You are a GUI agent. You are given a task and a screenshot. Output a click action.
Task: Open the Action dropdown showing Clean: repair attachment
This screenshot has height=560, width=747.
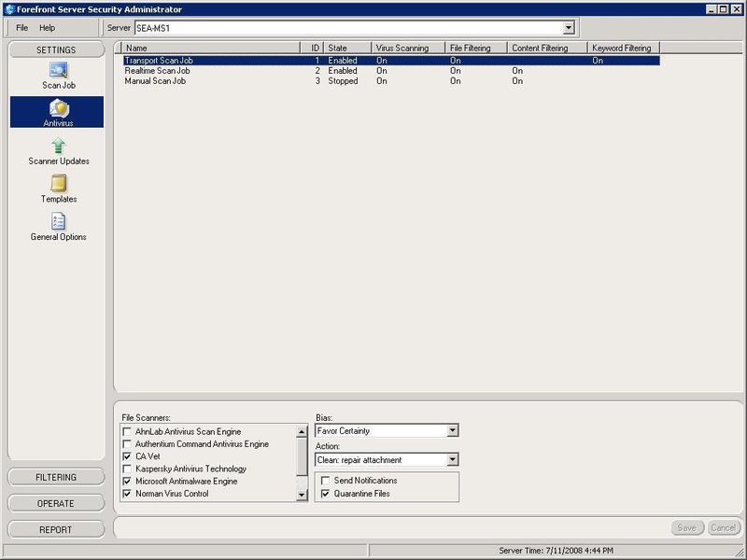click(x=453, y=460)
